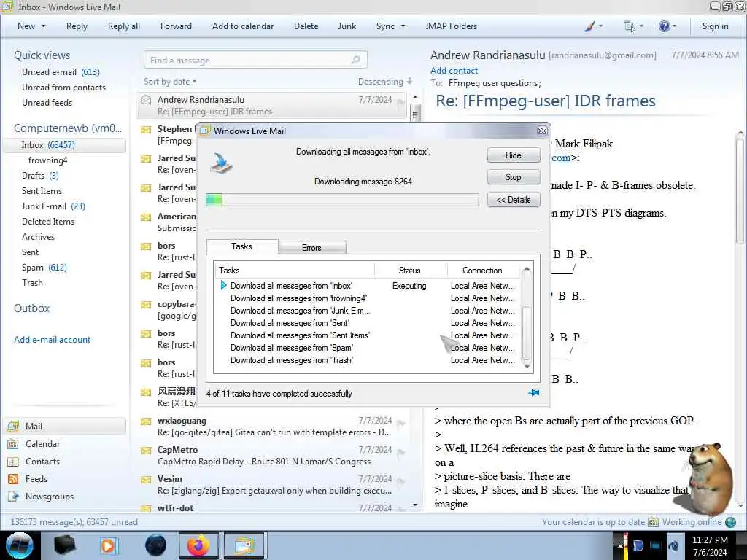Click the black folder taskbar icon
This screenshot has height=560, width=747.
tap(65, 545)
